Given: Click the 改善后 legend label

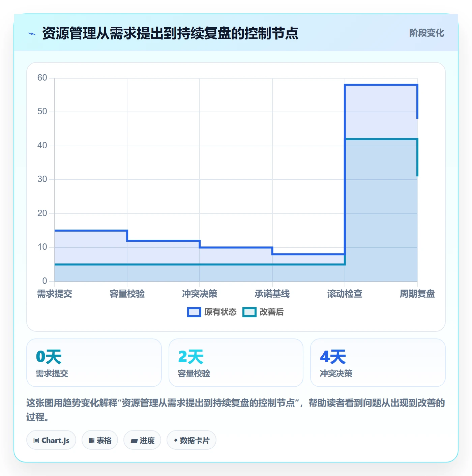Looking at the screenshot, I should (x=272, y=312).
